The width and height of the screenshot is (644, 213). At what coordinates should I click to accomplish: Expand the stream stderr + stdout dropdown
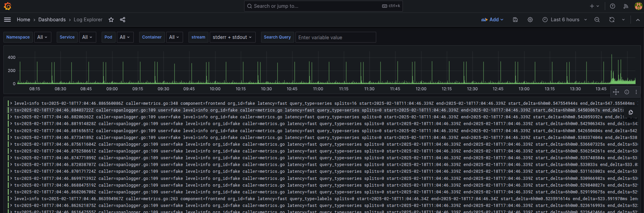[x=232, y=37]
